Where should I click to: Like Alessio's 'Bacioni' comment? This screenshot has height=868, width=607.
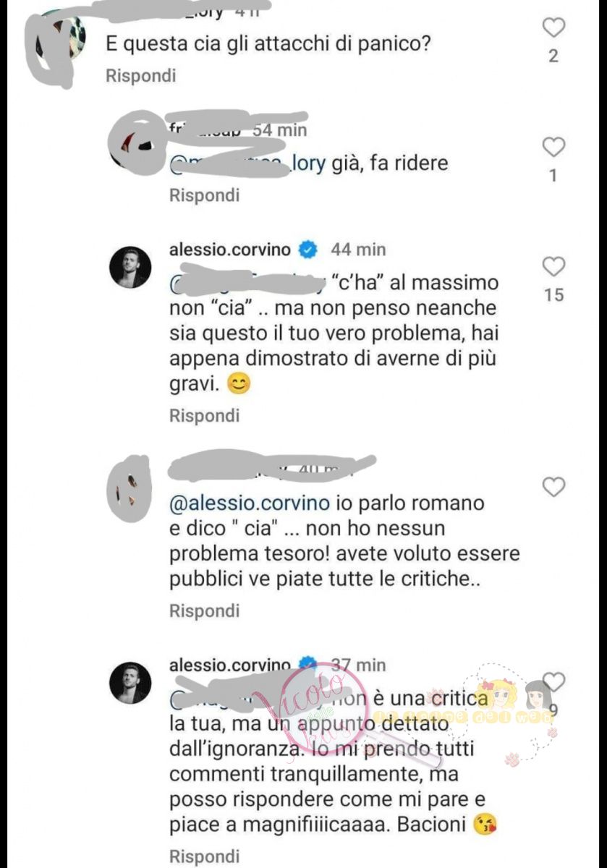(553, 681)
